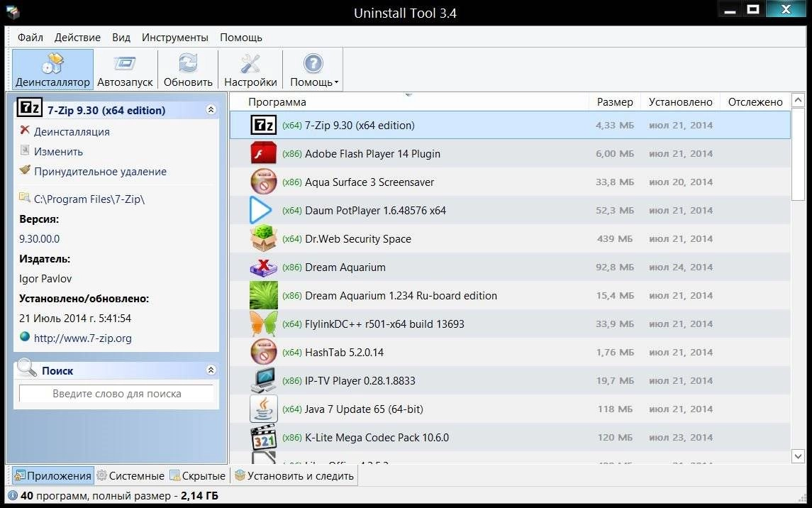The height and width of the screenshot is (508, 812).
Task: Open the Помощь menu in menu bar
Action: pyautogui.click(x=241, y=38)
